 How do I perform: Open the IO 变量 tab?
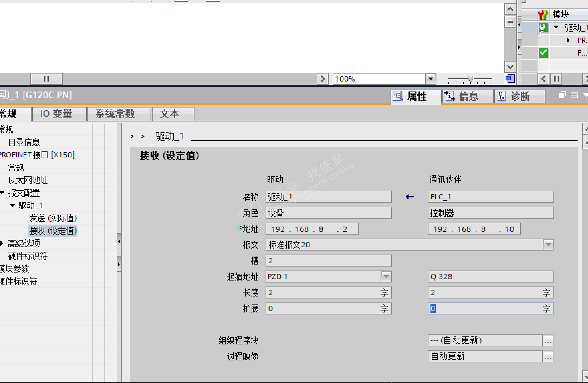tap(59, 114)
